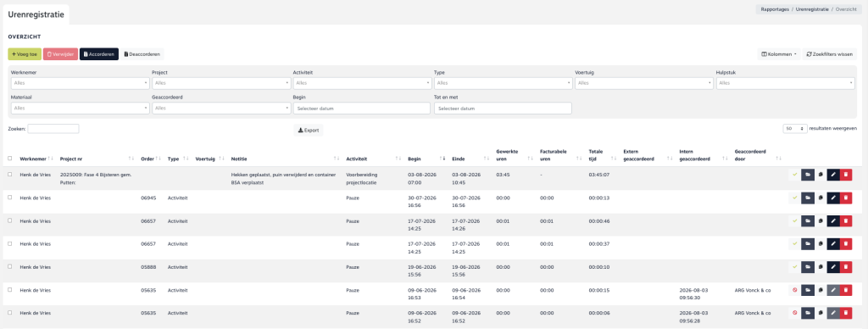Revoke approval on the 09-06-2026 16:53 entry
This screenshot has height=329, width=868.
[x=794, y=289]
